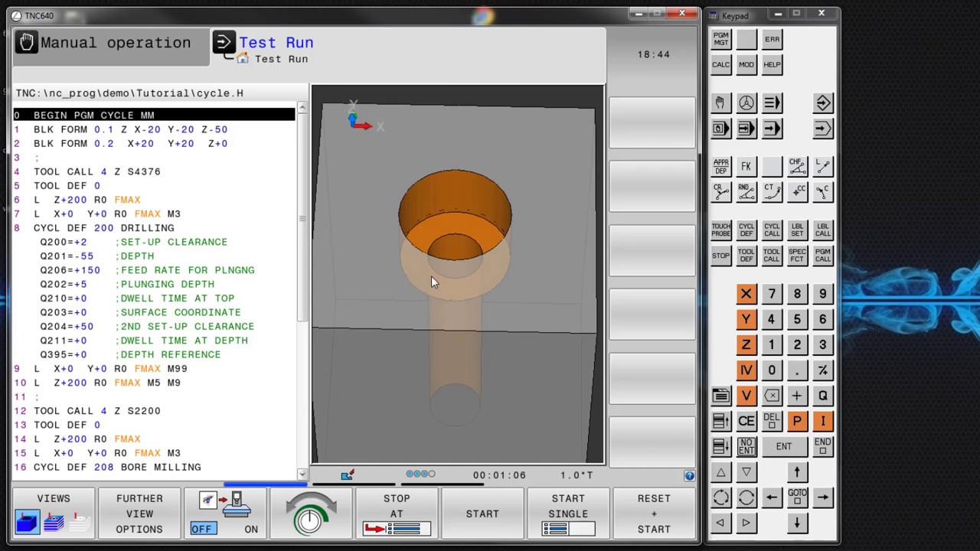Click the TOUCH PROBE key
Screen dimensions: 980x551
720,230
